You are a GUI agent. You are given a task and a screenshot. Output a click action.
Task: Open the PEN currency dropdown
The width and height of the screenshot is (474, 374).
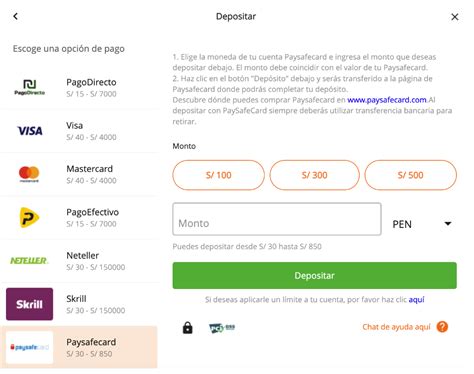pyautogui.click(x=423, y=224)
